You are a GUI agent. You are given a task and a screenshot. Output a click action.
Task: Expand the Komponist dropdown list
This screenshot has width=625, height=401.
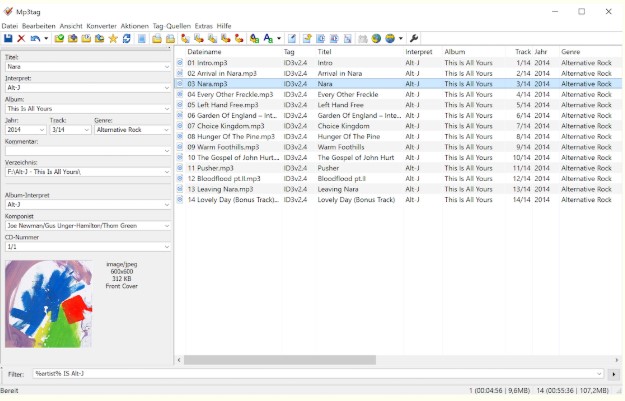tap(166, 226)
